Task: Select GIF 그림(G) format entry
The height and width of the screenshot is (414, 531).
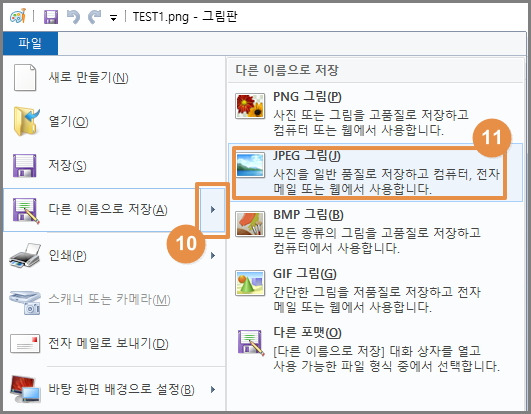Action: click(376, 290)
